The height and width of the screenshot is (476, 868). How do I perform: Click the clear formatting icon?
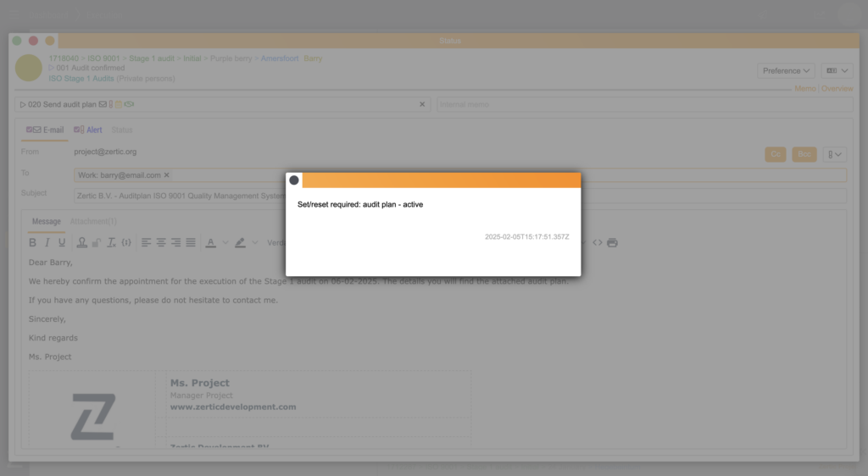pos(111,243)
